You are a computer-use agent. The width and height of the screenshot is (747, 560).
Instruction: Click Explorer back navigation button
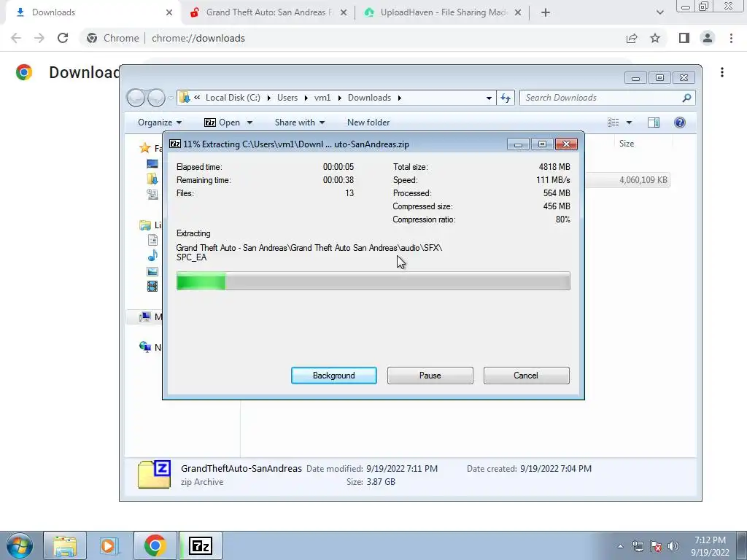(136, 98)
